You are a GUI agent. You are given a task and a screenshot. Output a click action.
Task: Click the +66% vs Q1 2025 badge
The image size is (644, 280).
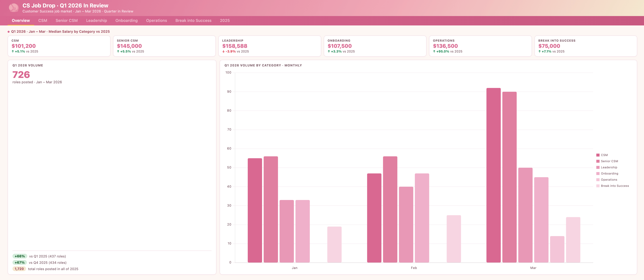[20, 256]
